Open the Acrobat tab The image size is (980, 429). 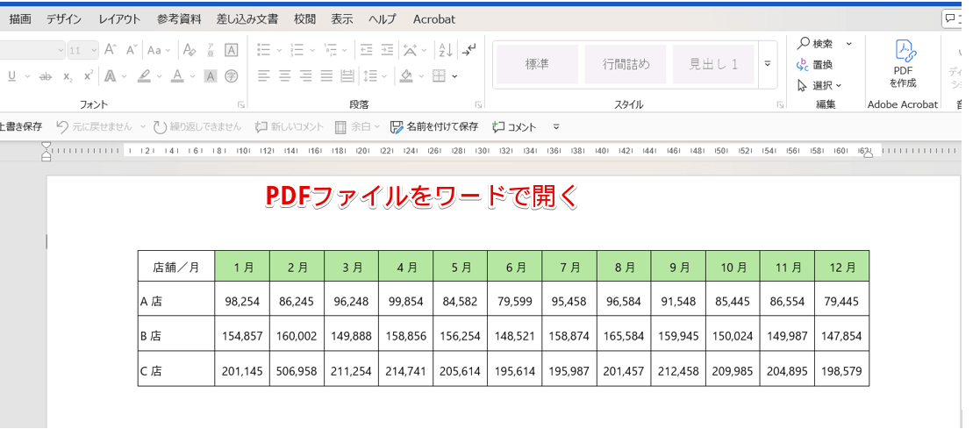pos(434,19)
